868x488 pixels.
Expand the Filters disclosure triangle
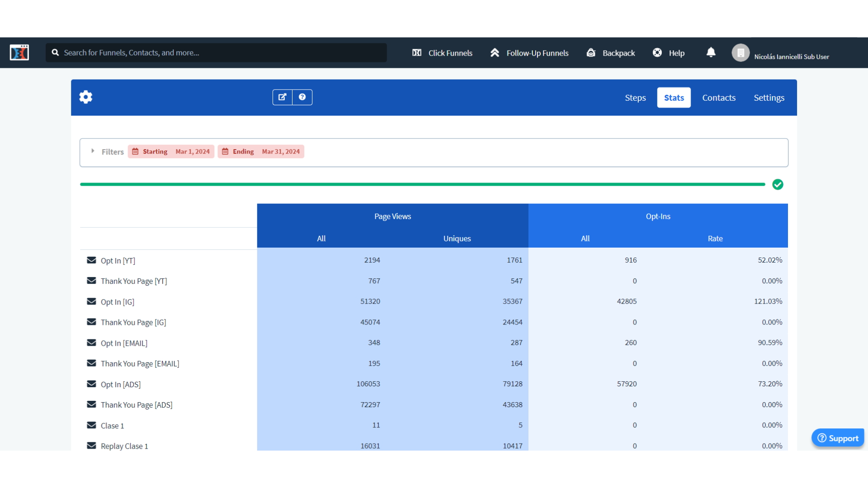tap(93, 151)
